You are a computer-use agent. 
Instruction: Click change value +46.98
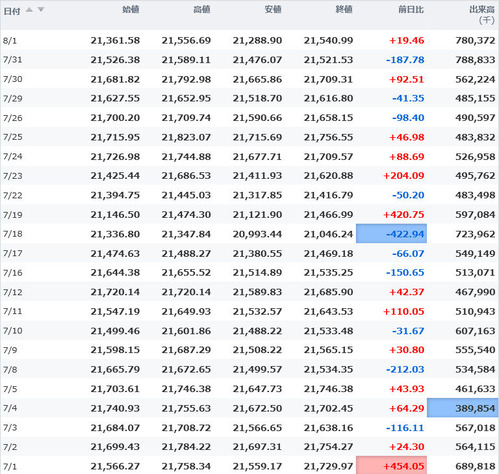pos(407,137)
